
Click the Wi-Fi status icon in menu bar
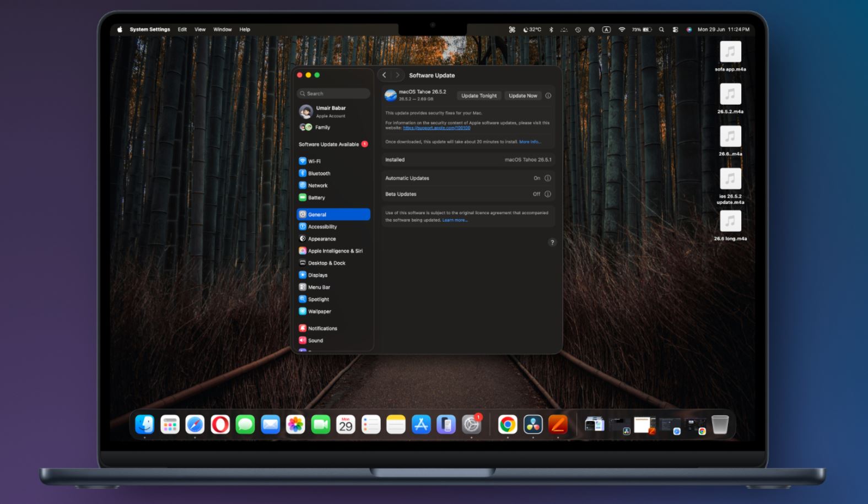[622, 30]
